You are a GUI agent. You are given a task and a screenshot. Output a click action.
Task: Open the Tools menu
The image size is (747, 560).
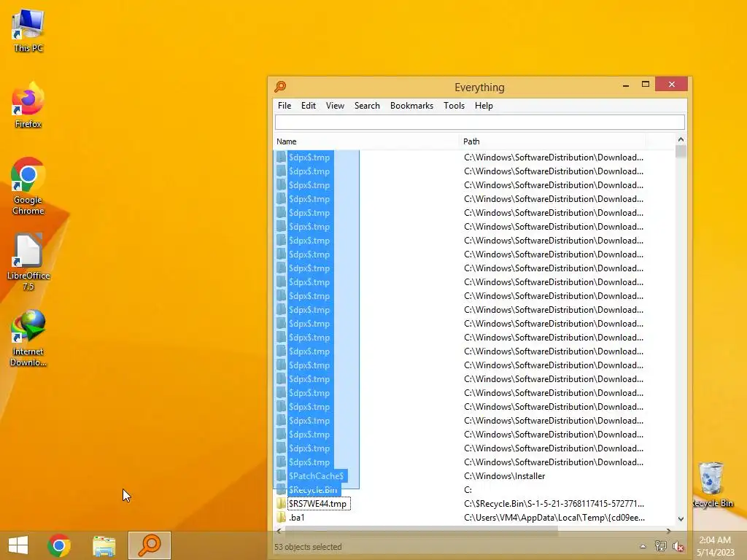[454, 106]
